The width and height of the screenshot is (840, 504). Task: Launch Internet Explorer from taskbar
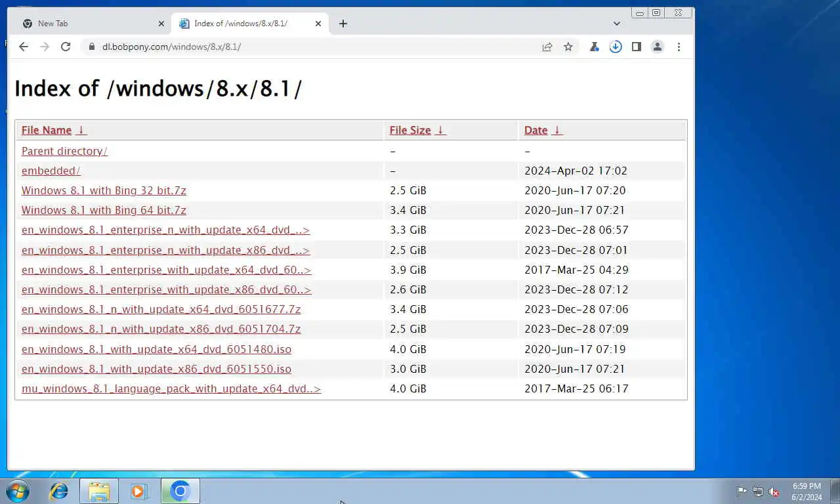[59, 491]
